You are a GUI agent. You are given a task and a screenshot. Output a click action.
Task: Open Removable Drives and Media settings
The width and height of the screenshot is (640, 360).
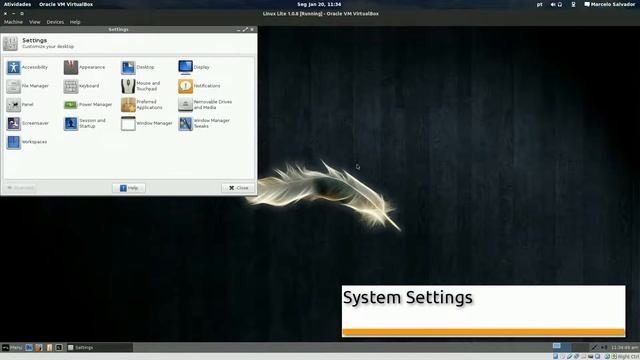(x=205, y=105)
